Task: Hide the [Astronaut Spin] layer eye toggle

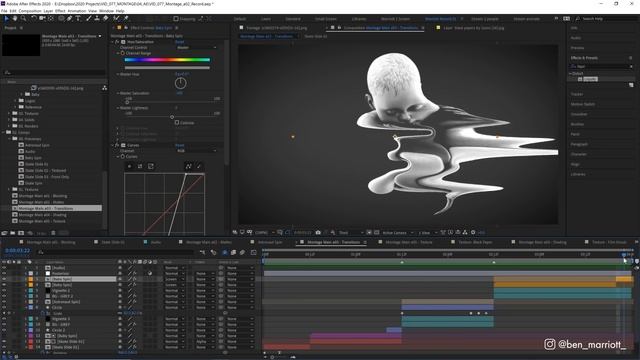Action: (x=4, y=302)
